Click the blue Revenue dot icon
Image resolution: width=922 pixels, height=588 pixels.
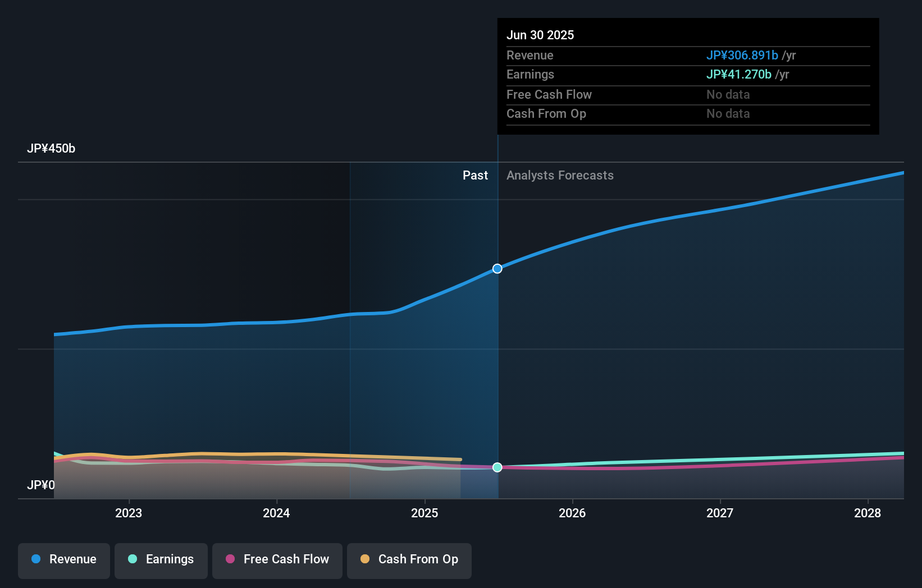pyautogui.click(x=36, y=559)
